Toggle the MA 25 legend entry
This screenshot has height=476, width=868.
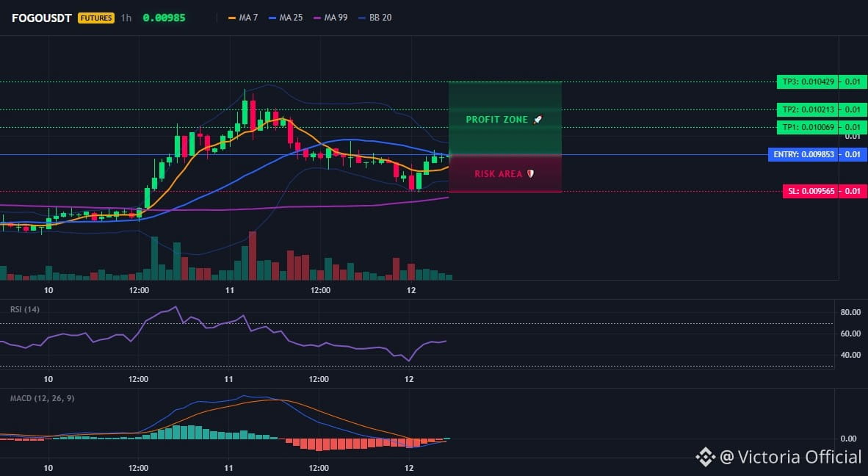(286, 18)
